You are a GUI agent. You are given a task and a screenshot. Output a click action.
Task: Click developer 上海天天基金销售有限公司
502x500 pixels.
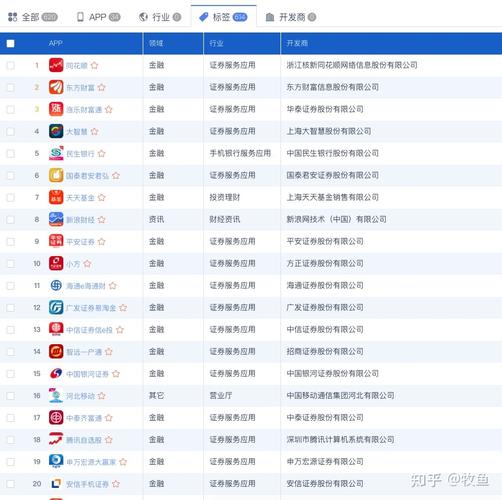click(333, 197)
